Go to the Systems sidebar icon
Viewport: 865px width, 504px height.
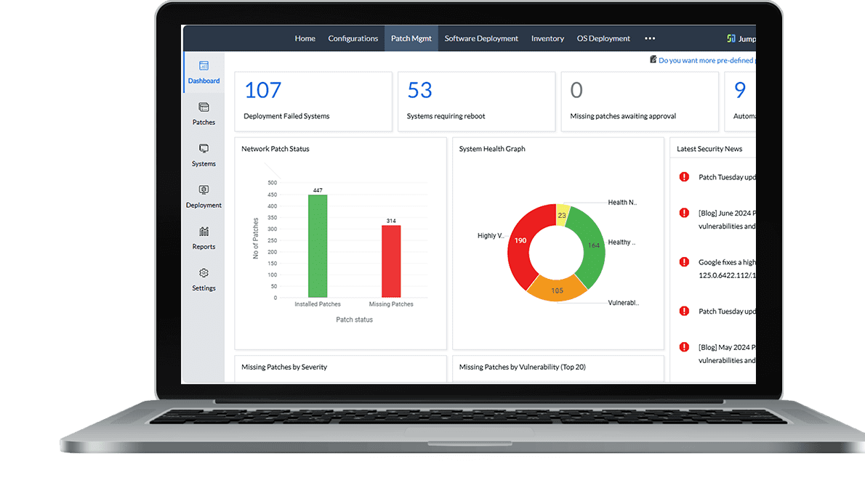(x=204, y=149)
